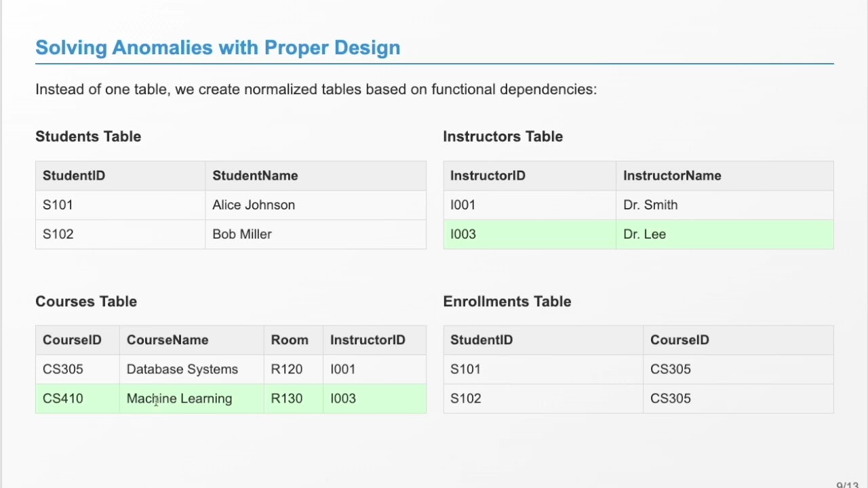Click the 'Dr. Smith' cell
This screenshot has height=488, width=868.
pyautogui.click(x=725, y=205)
